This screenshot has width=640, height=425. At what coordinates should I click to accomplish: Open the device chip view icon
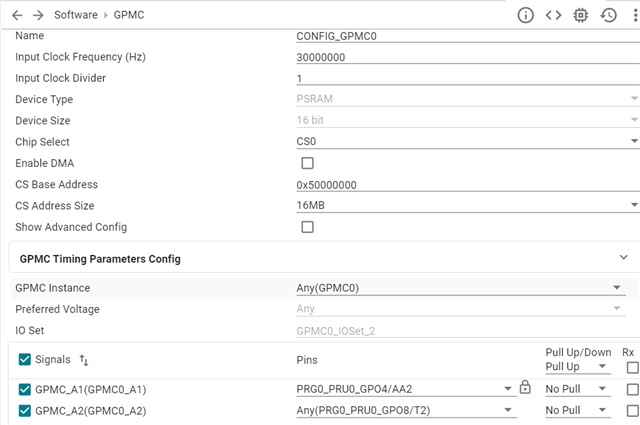pyautogui.click(x=581, y=15)
